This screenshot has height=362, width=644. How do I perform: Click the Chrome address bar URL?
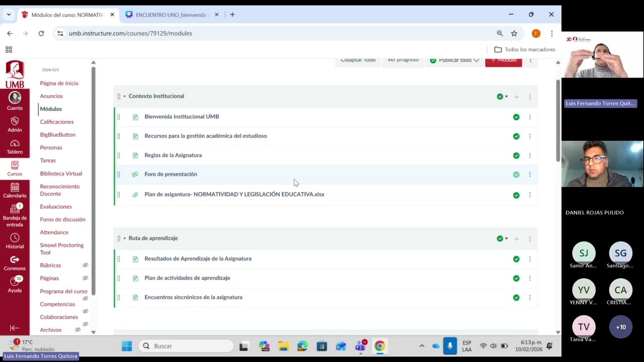click(130, 33)
